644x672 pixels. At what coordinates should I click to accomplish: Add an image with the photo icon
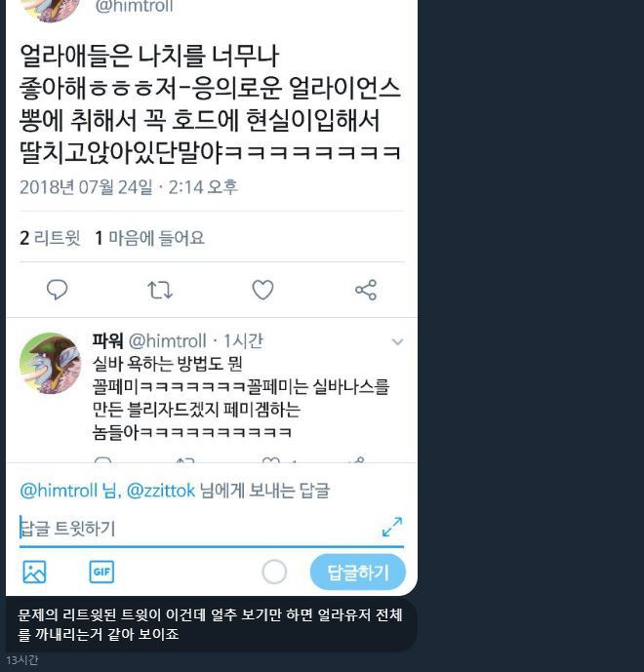point(34,572)
